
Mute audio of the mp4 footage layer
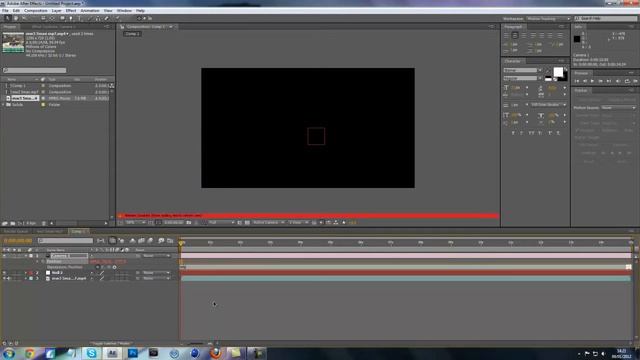(x=9, y=278)
